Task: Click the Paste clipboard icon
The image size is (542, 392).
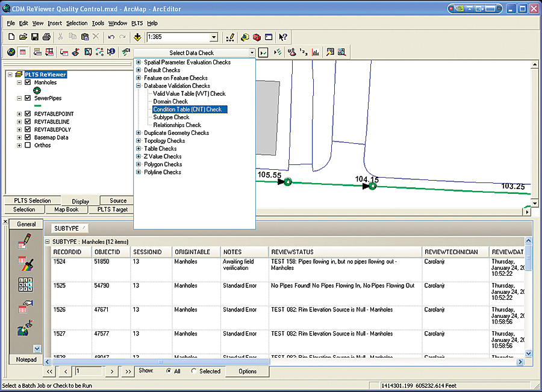Action: click(85, 37)
